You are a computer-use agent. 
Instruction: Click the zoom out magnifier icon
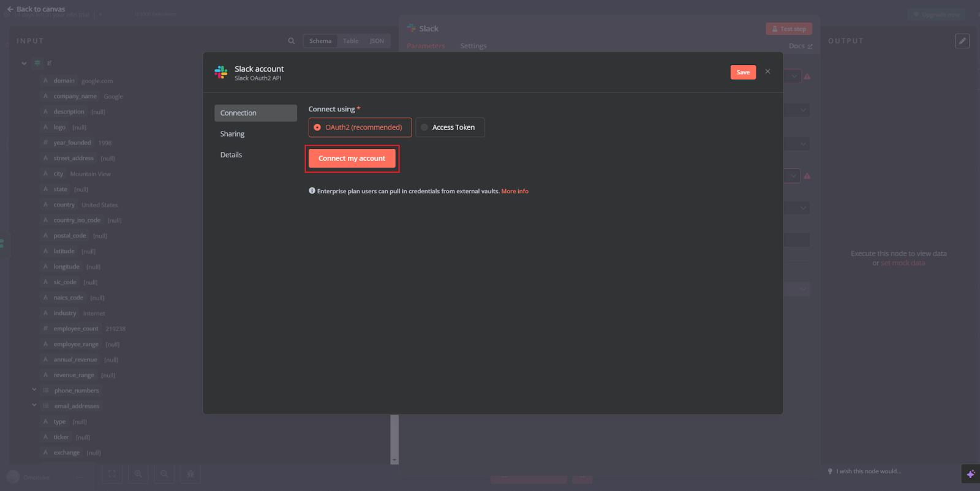[164, 474]
